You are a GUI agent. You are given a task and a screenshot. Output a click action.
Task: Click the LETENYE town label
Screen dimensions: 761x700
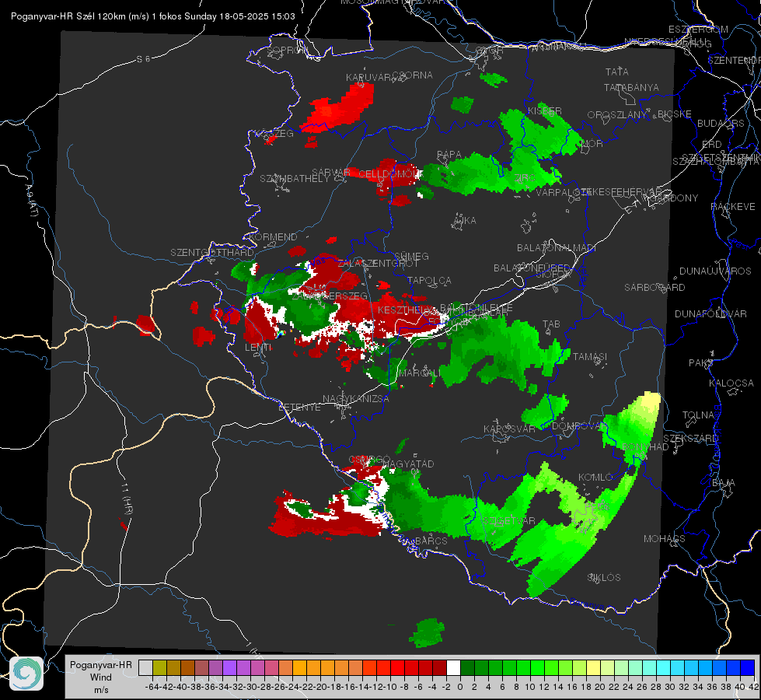pyautogui.click(x=299, y=407)
